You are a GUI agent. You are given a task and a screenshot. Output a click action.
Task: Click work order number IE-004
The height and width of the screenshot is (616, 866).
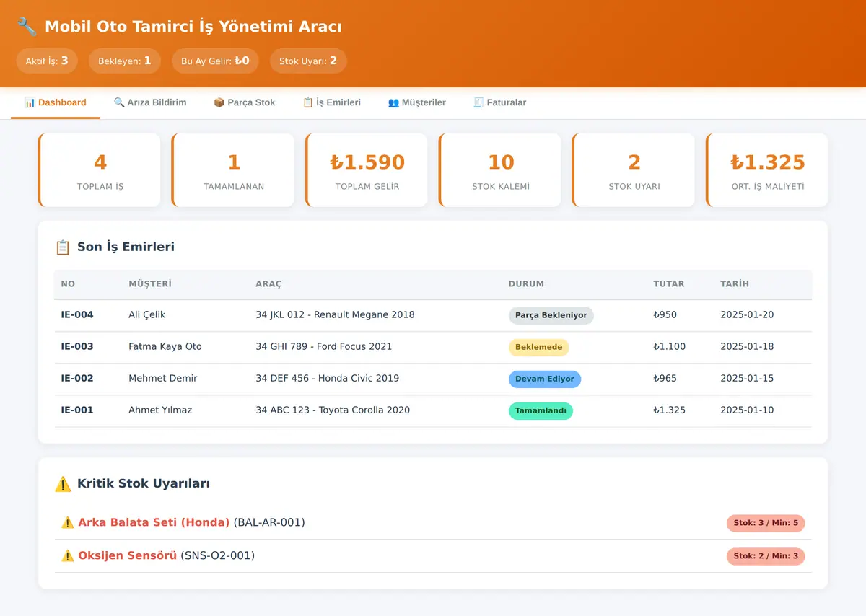tap(77, 314)
